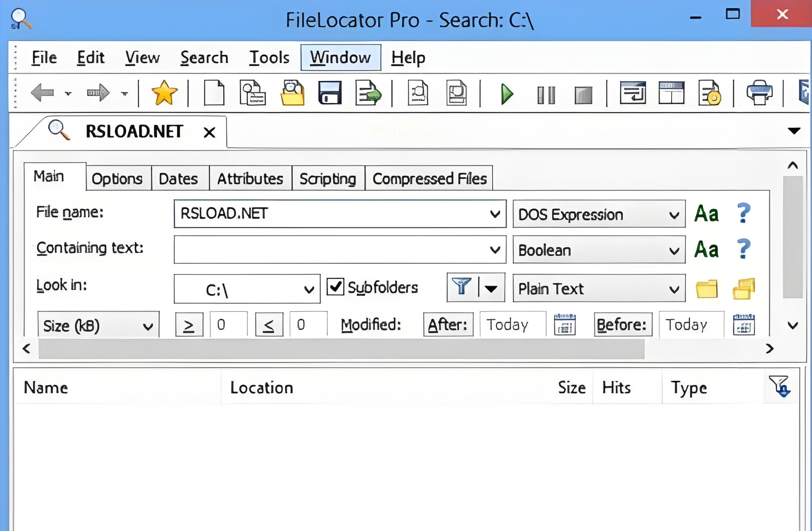Toggle the greater-than-or-equal size button
This screenshot has width=812, height=531.
point(189,324)
